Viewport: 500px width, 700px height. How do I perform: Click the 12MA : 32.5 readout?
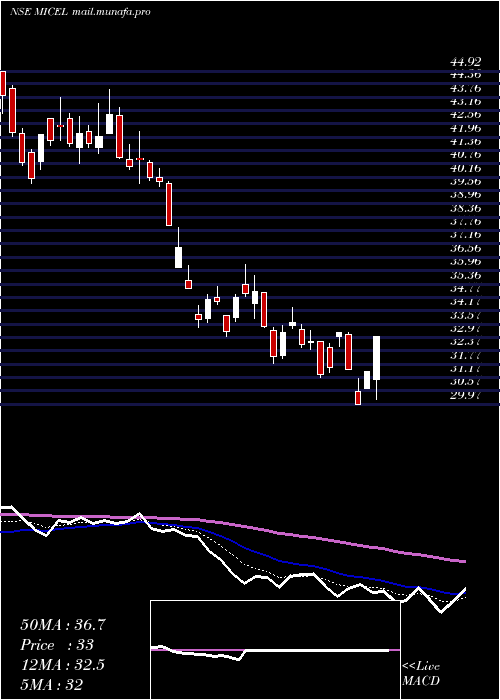(x=62, y=665)
